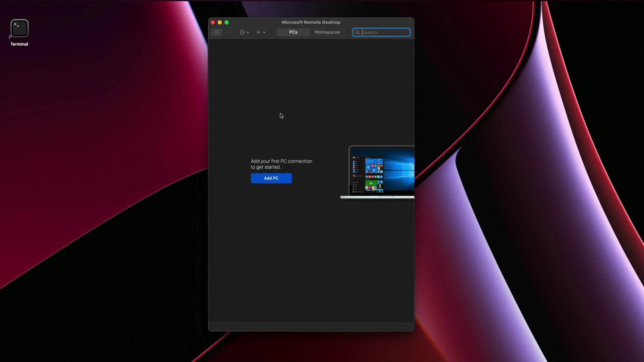Expand the more-actions dropdown chevron
This screenshot has width=644, height=362.
(x=248, y=33)
